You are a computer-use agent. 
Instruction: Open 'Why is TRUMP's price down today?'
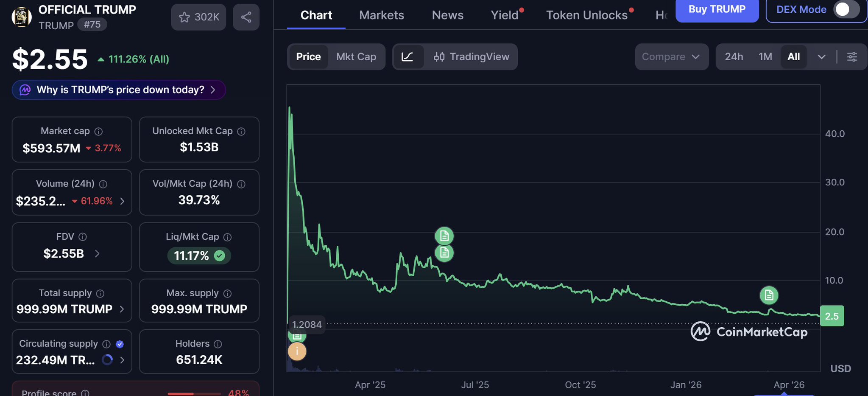[x=119, y=90]
